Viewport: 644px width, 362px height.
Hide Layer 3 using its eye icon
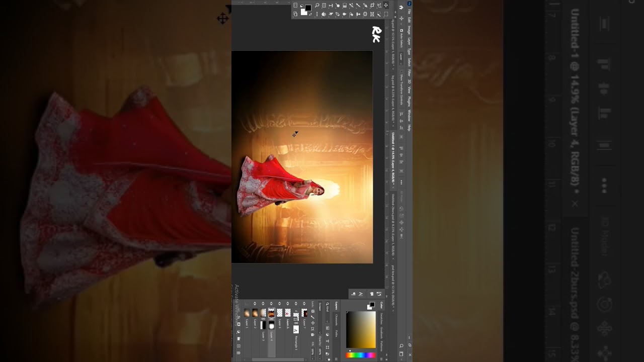[x=263, y=303]
